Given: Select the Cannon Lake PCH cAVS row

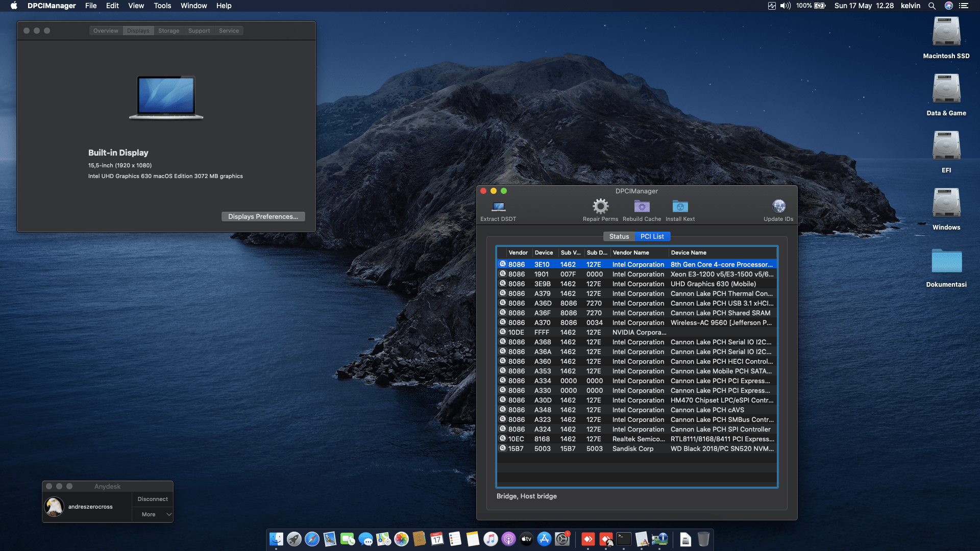Looking at the screenshot, I should 637,410.
